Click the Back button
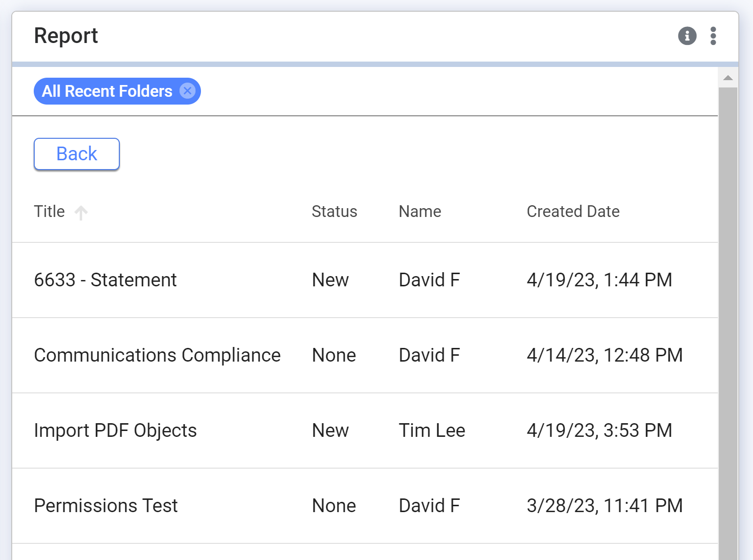Screen dimensions: 753x560 coord(77,154)
